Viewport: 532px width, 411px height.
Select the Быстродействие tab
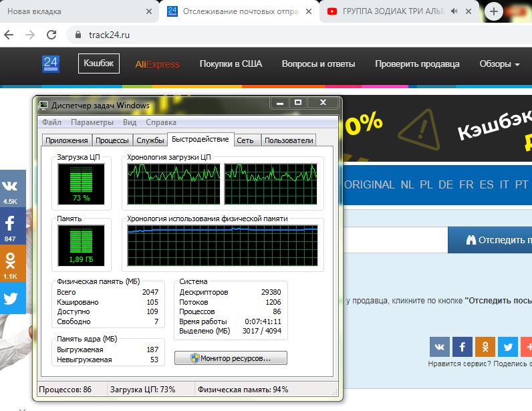coord(201,139)
